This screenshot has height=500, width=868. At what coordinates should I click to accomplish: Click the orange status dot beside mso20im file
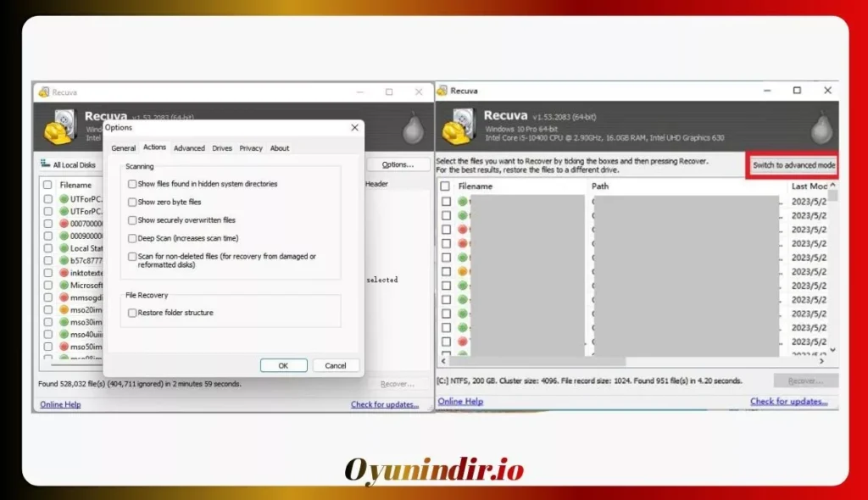(x=64, y=309)
